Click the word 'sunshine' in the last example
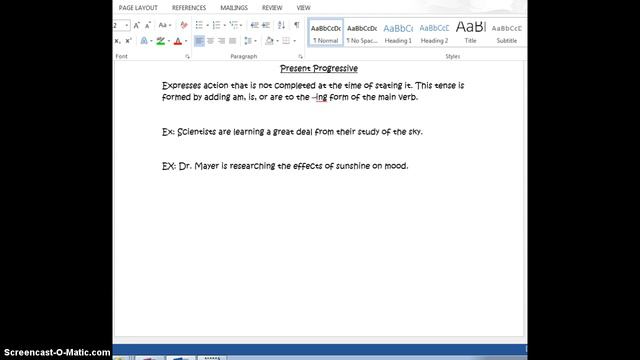Screen dimensions: 640x360 [353, 166]
